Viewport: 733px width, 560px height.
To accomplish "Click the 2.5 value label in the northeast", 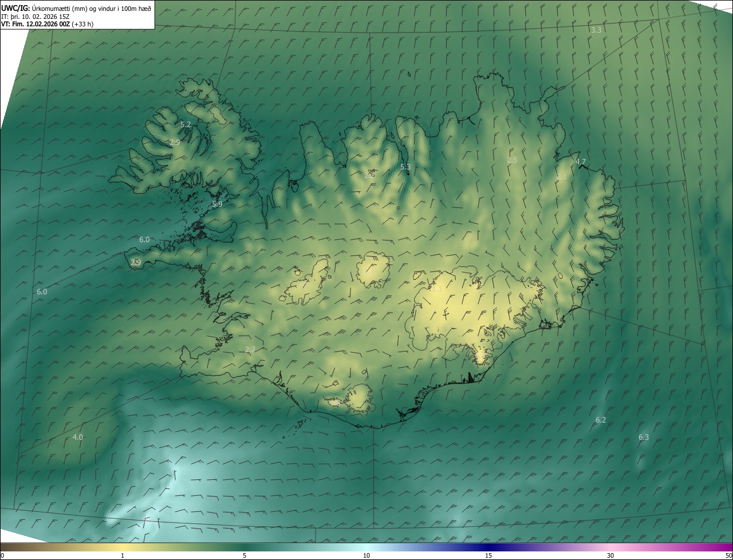I will click(x=512, y=160).
